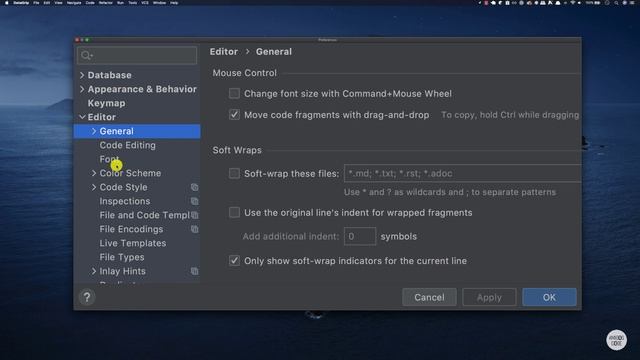Confirm preferences with the OK button
The height and width of the screenshot is (360, 640).
click(549, 297)
